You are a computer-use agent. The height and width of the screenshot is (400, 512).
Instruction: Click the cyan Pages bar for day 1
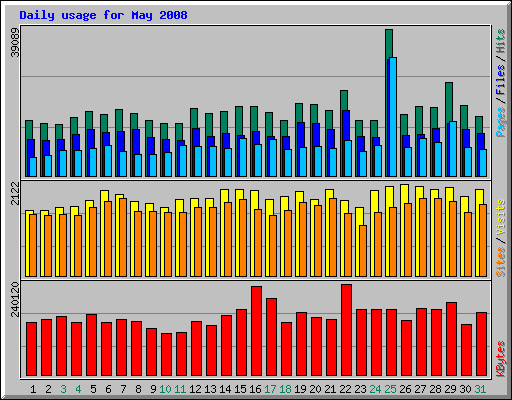coord(33,167)
